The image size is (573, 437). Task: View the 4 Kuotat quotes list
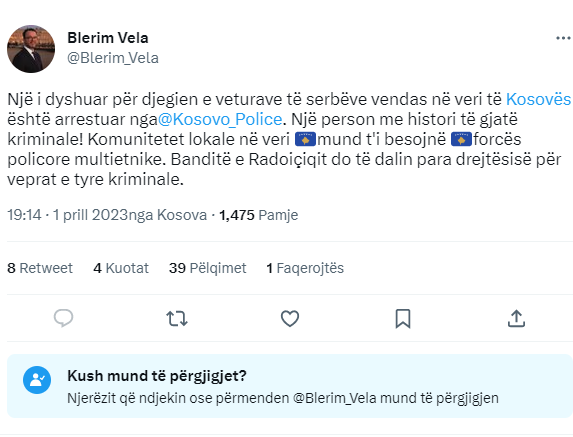pyautogui.click(x=121, y=268)
